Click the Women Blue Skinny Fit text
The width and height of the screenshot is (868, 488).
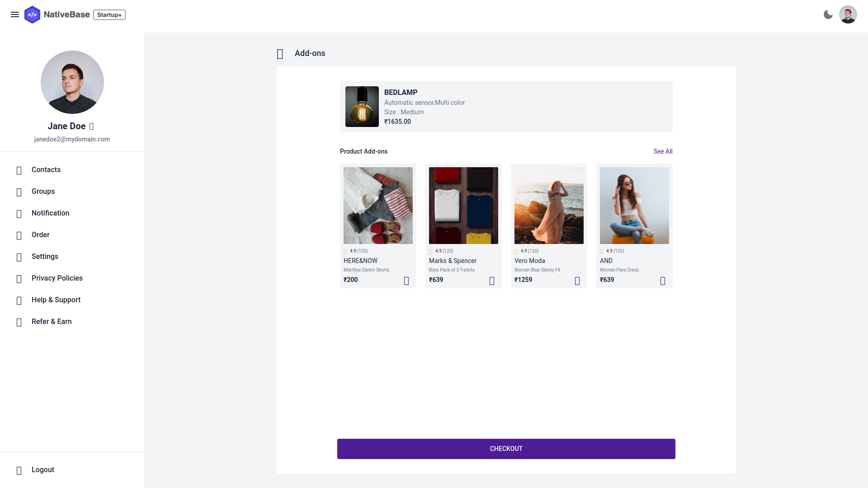(x=537, y=270)
